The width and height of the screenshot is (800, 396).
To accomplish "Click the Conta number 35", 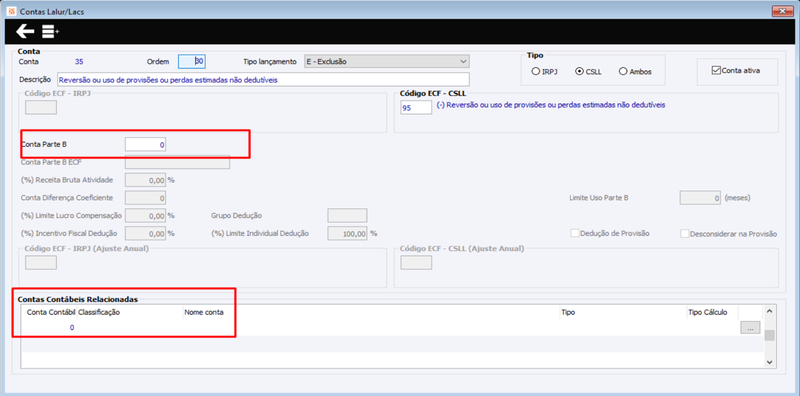I will (79, 62).
